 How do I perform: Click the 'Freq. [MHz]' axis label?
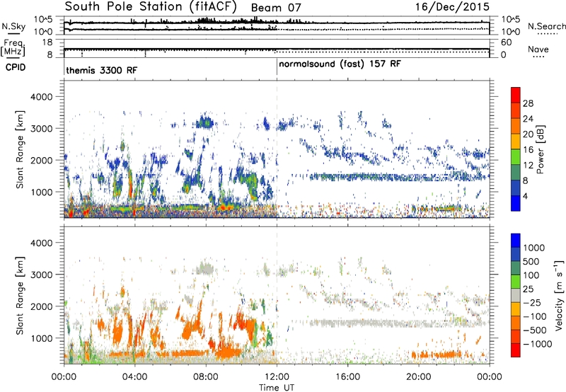click(13, 48)
